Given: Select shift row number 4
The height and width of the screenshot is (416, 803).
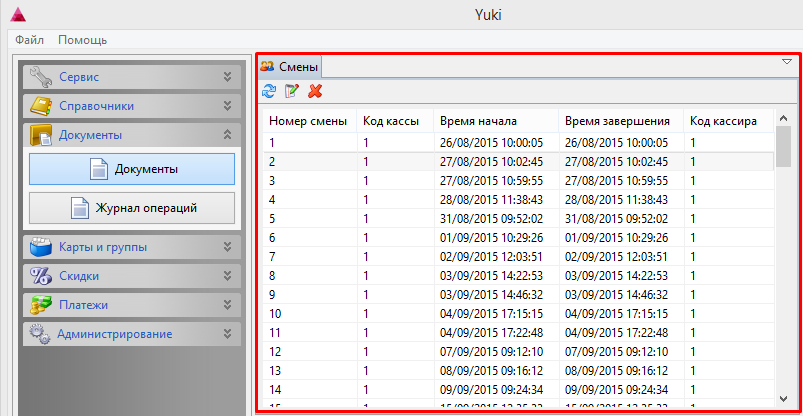Looking at the screenshot, I should 519,199.
